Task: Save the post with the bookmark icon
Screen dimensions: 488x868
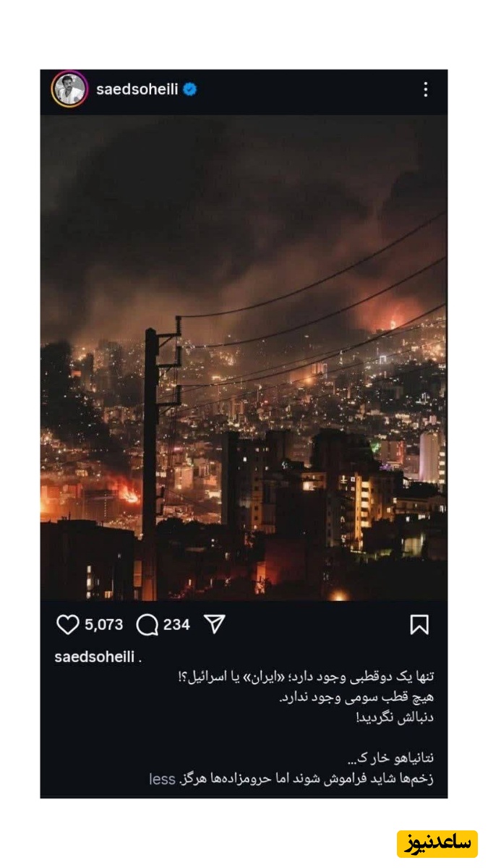Action: coord(419,624)
